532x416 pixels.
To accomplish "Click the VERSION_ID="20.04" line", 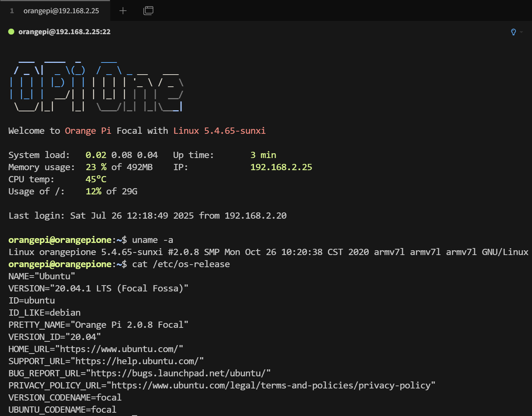I will point(55,337).
